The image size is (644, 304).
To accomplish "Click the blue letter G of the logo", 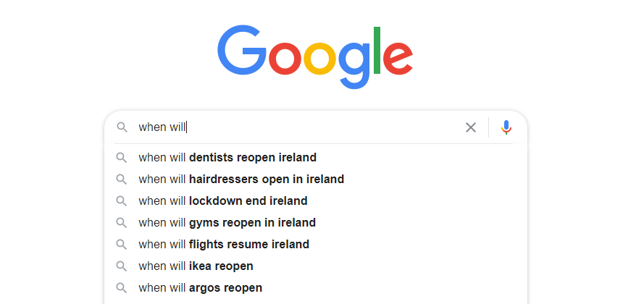I will 242,50.
